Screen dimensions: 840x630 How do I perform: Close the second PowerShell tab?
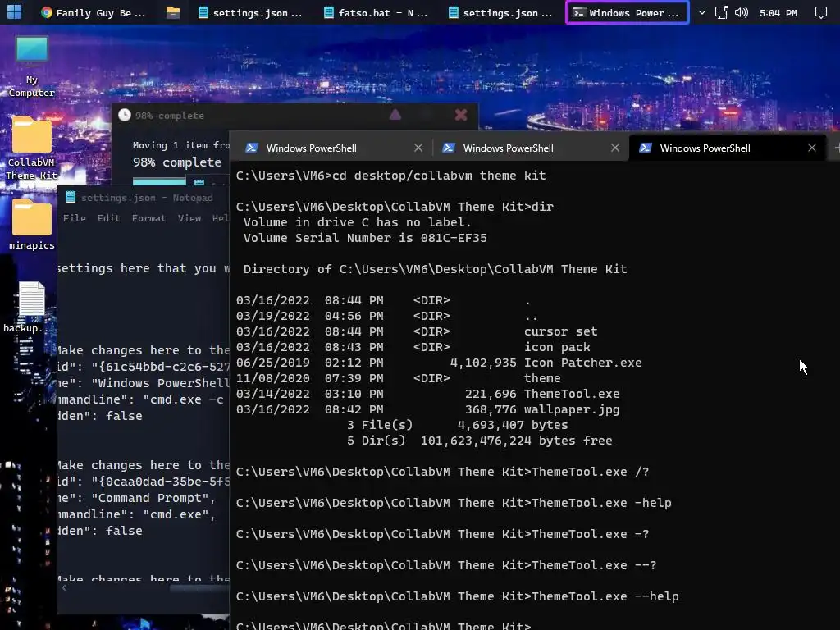[615, 148]
